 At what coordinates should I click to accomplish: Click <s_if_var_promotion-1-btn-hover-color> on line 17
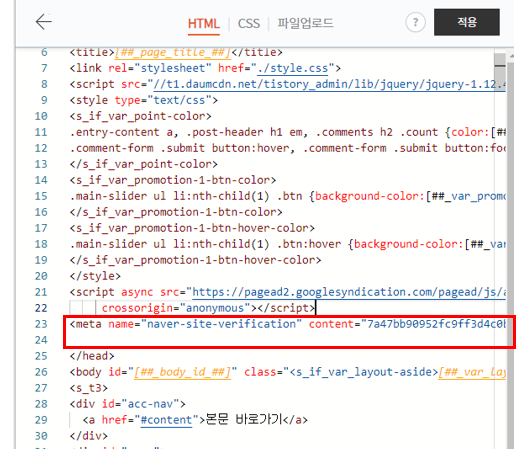[192, 228]
